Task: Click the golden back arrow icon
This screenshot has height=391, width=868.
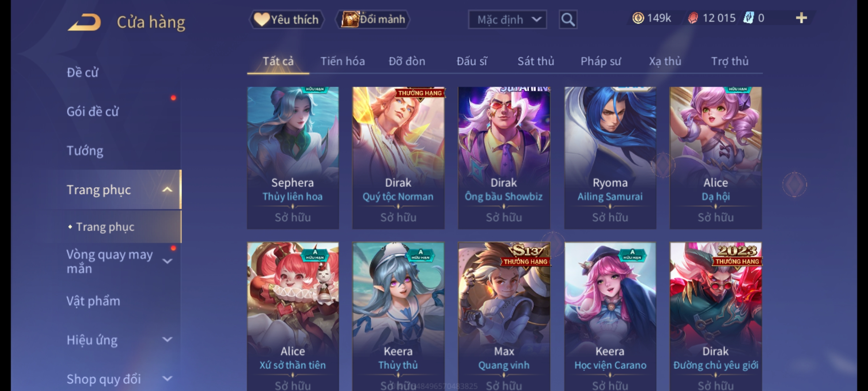Action: pos(84,22)
